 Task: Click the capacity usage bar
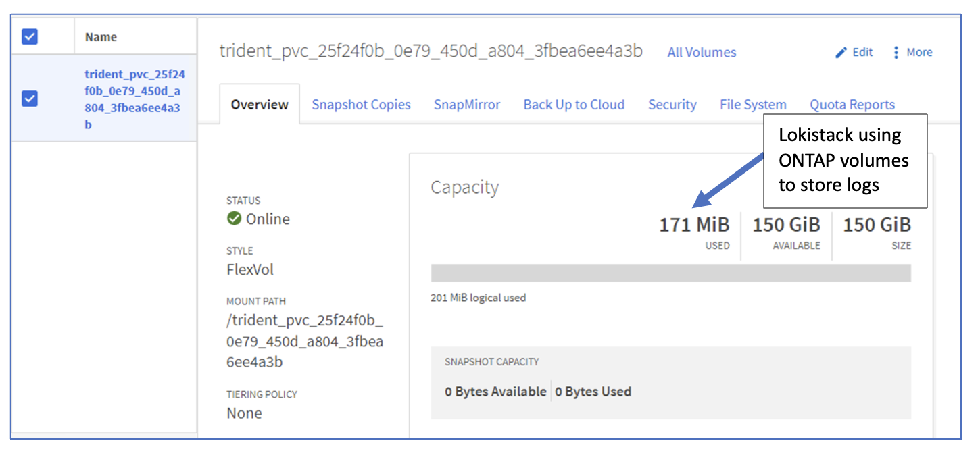670,273
